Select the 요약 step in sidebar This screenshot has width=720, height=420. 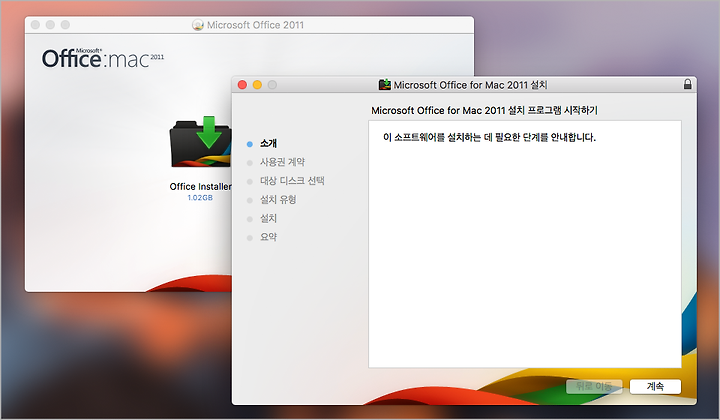[268, 237]
